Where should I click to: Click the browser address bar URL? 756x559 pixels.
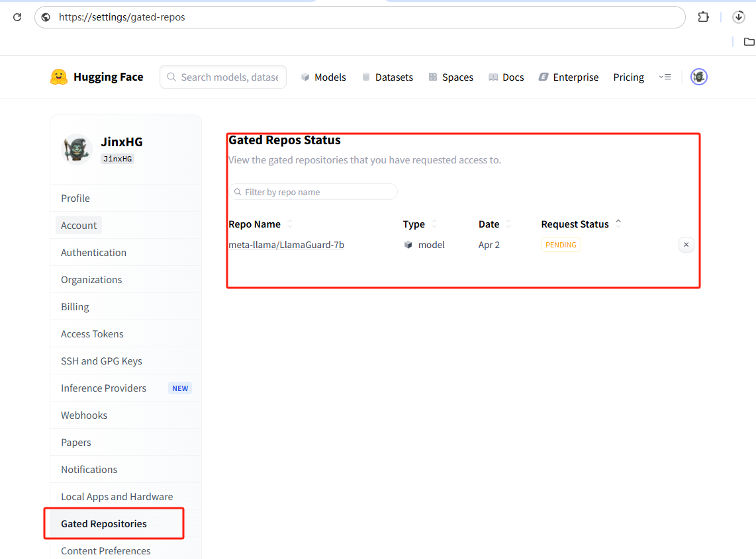tap(122, 17)
